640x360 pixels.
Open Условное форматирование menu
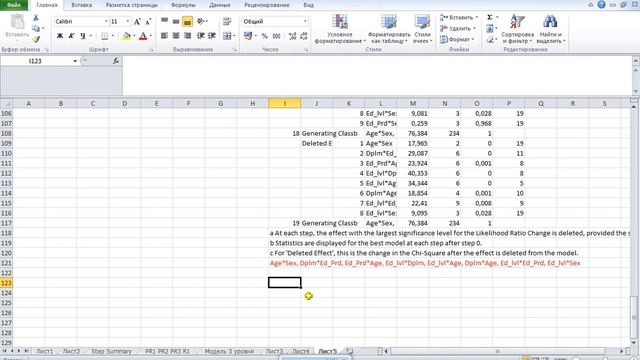point(340,29)
